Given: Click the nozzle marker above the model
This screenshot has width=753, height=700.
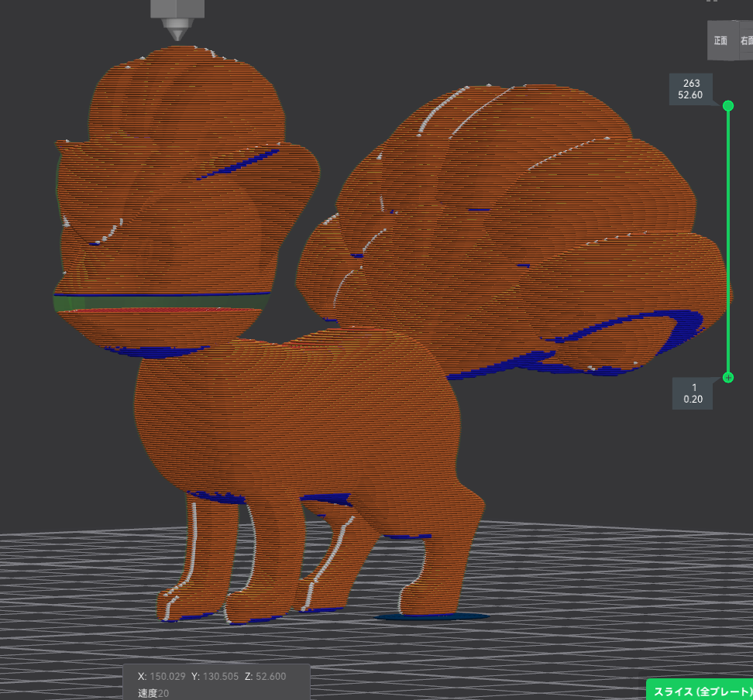Looking at the screenshot, I should [177, 19].
